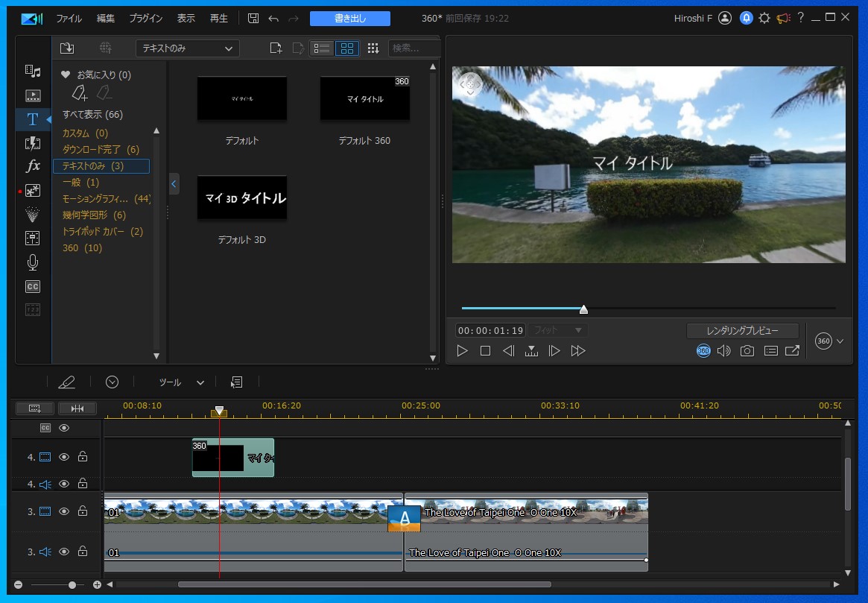Viewport: 868px width, 603px height.
Task: Open the 編集 menu
Action: point(106,19)
